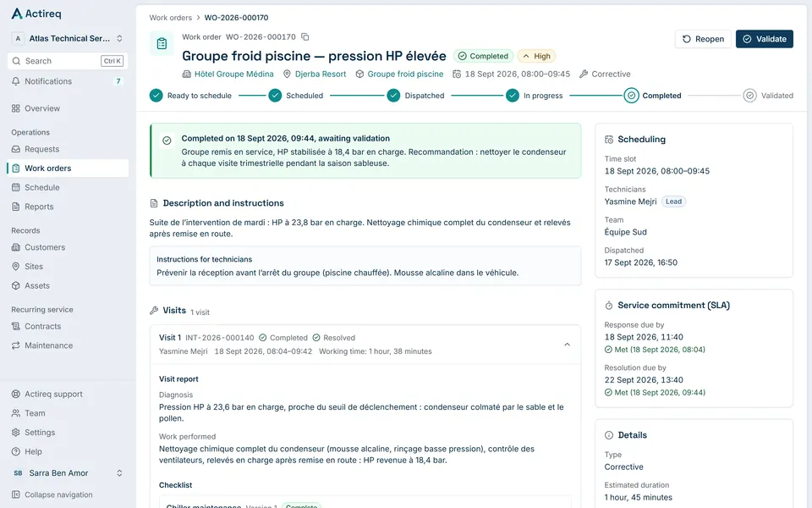Click Collapse navigation
812x508 pixels.
[x=68, y=494]
